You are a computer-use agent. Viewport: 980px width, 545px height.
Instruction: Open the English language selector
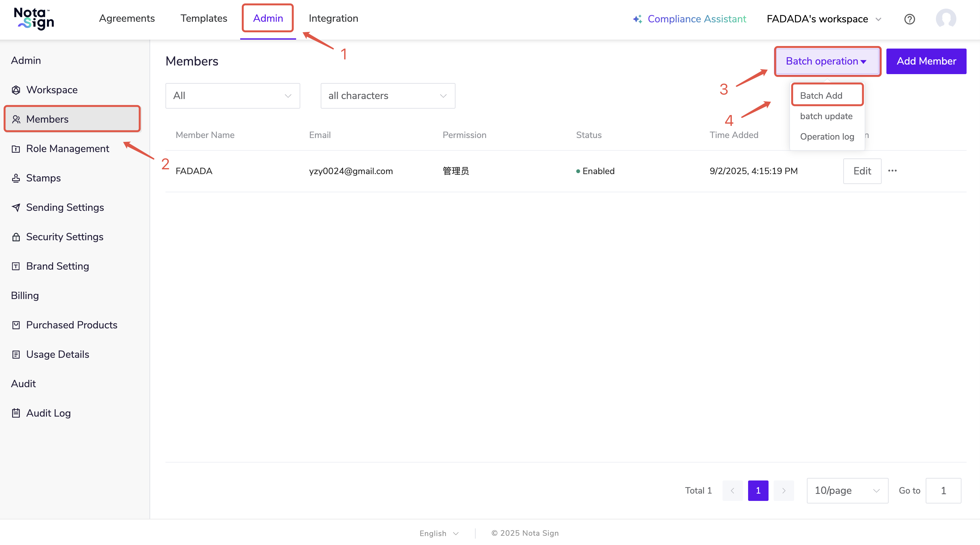tap(439, 533)
